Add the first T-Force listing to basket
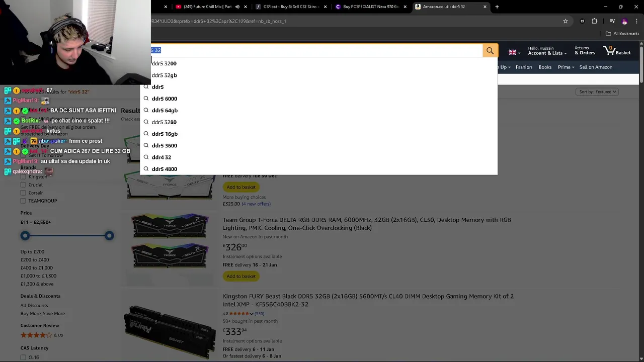The width and height of the screenshot is (644, 362). [241, 187]
